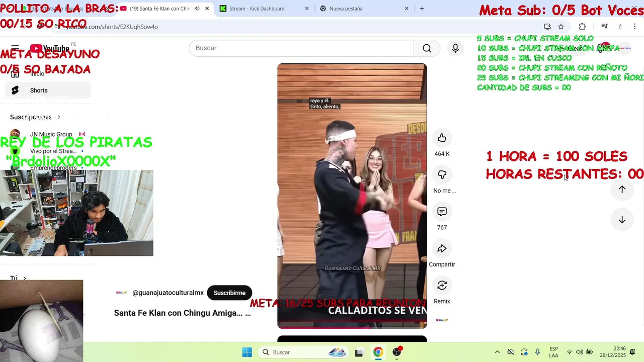Screen dimensions: 644x362
Task: Open the Wi-Fi network tray icon
Action: [x=570, y=352]
